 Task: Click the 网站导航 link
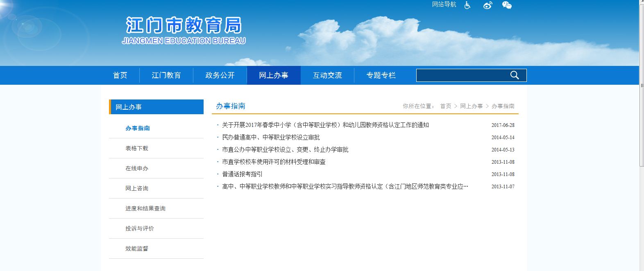[444, 5]
